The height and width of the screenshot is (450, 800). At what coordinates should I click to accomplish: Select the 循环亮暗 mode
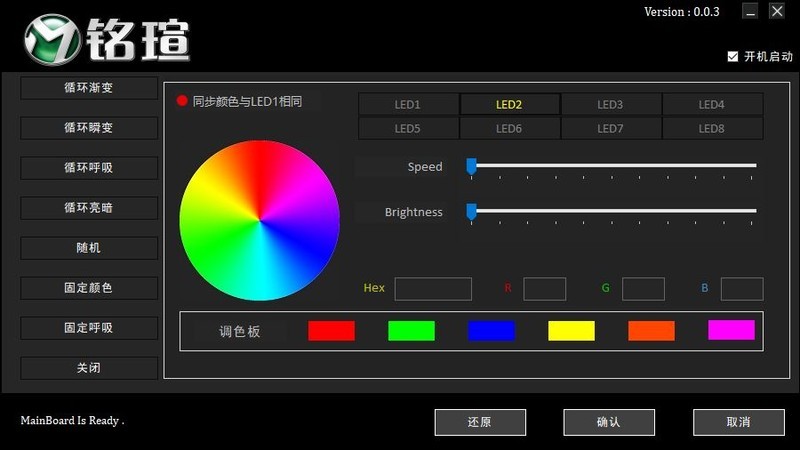[x=89, y=208]
